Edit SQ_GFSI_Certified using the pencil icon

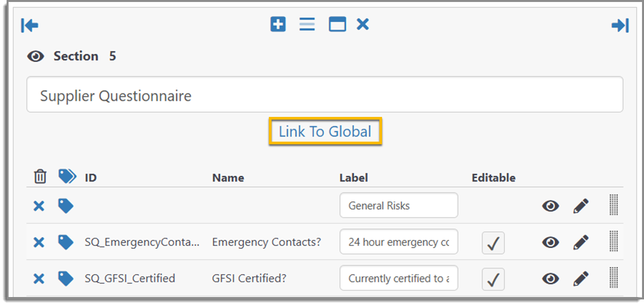[x=581, y=278]
